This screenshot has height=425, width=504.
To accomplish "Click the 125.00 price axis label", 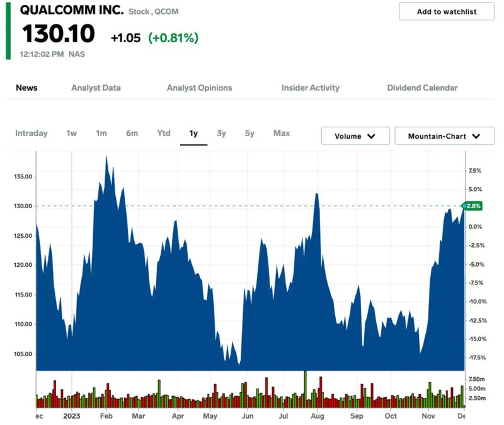I will [x=23, y=236].
